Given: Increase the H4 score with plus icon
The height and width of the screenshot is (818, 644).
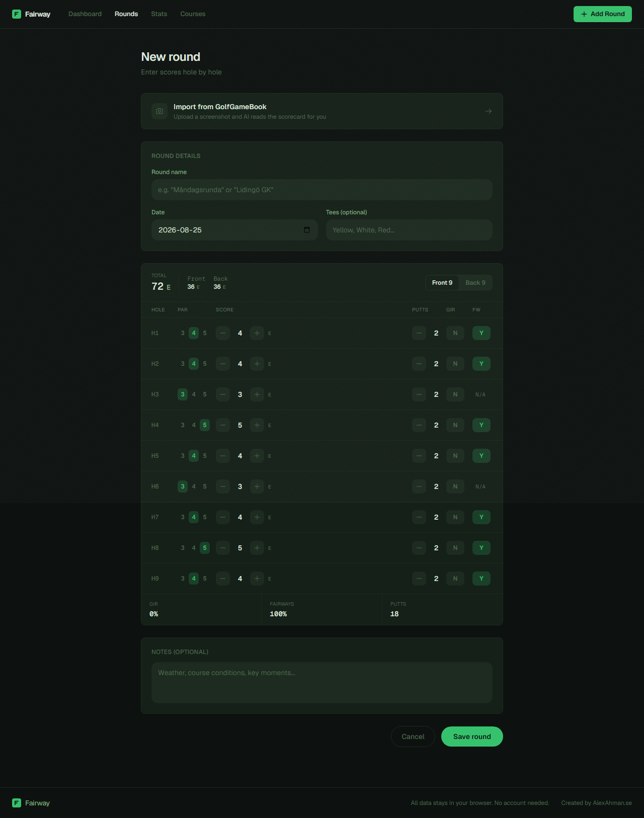Looking at the screenshot, I should pyautogui.click(x=257, y=425).
